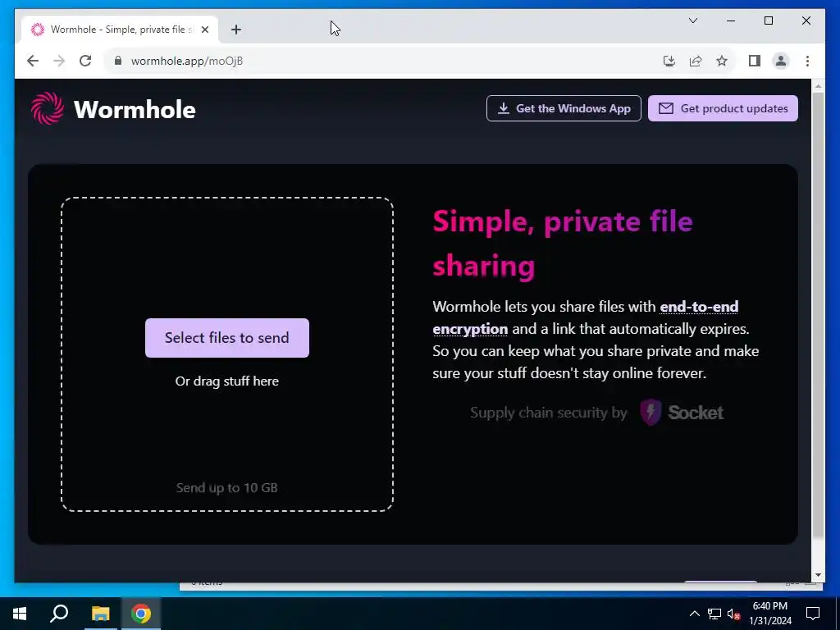Click the Wormhole swirl logo icon
Image resolution: width=840 pixels, height=630 pixels.
[x=47, y=108]
